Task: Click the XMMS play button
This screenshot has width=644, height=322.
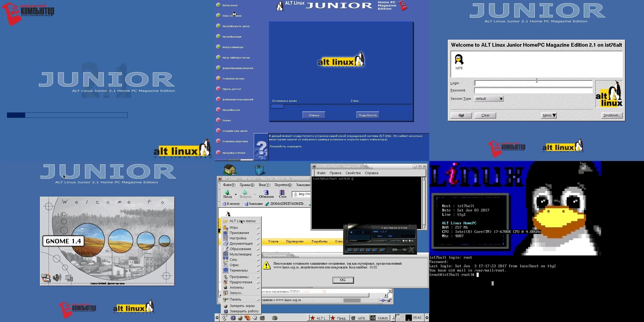Action: (357, 250)
